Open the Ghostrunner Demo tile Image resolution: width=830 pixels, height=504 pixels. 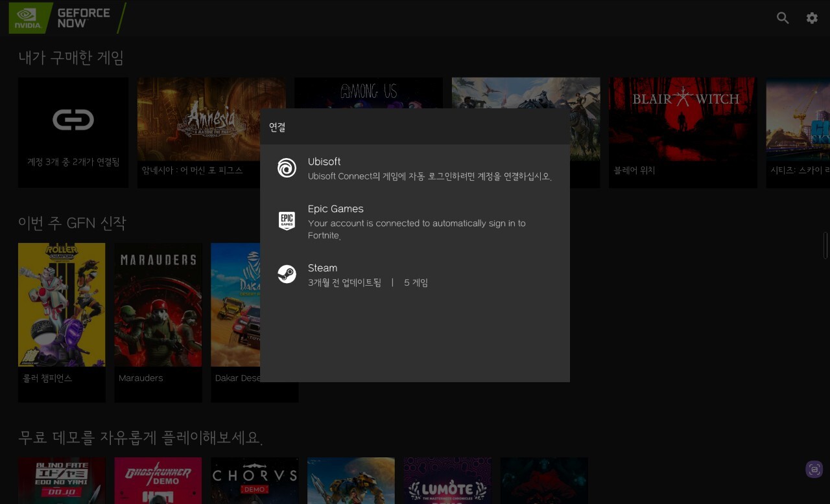pyautogui.click(x=158, y=481)
